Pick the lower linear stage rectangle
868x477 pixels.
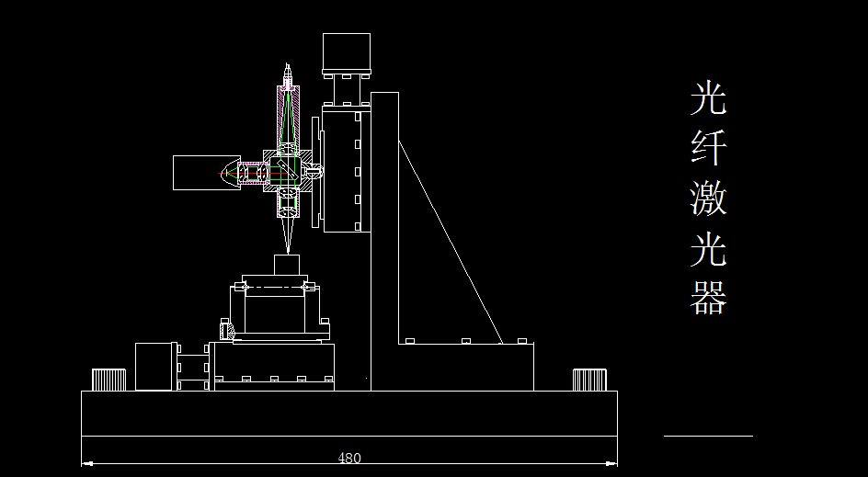tap(275, 367)
